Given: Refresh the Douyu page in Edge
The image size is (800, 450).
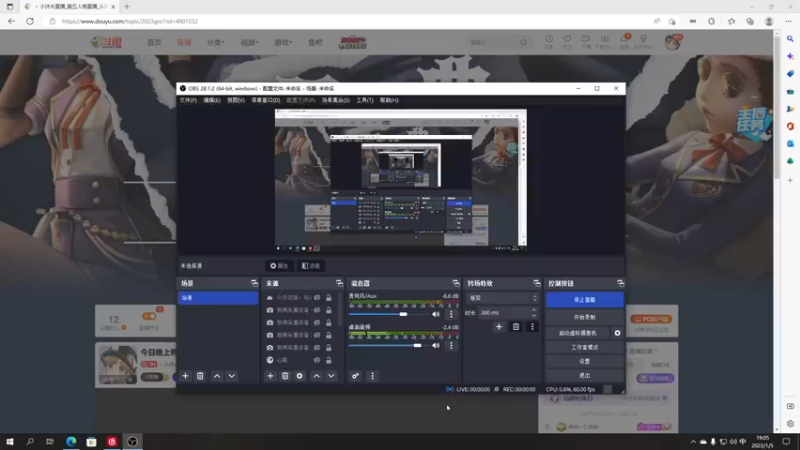Looking at the screenshot, I should 30,21.
